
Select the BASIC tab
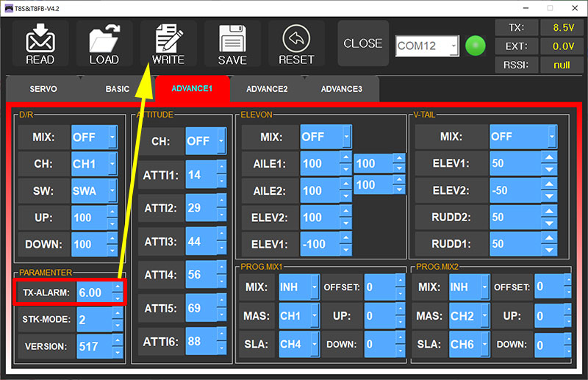pyautogui.click(x=117, y=89)
